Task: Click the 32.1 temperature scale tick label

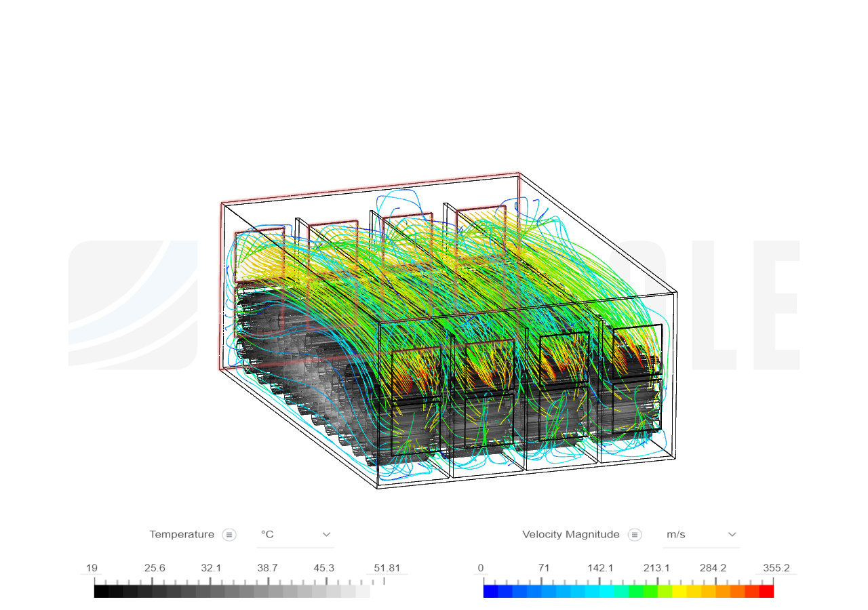Action: coord(211,568)
